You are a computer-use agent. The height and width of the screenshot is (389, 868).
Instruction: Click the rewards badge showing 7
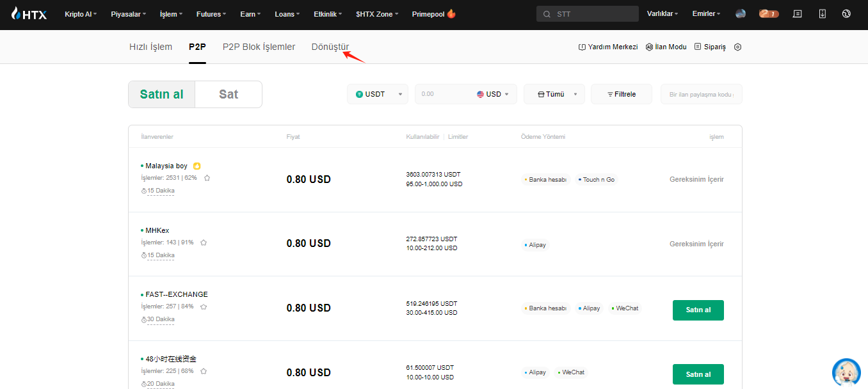click(x=768, y=13)
